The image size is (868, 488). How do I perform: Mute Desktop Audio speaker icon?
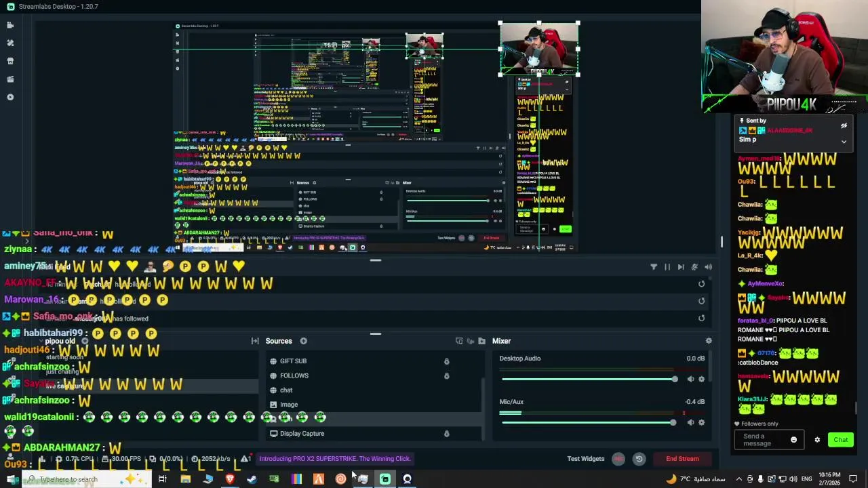click(x=691, y=379)
